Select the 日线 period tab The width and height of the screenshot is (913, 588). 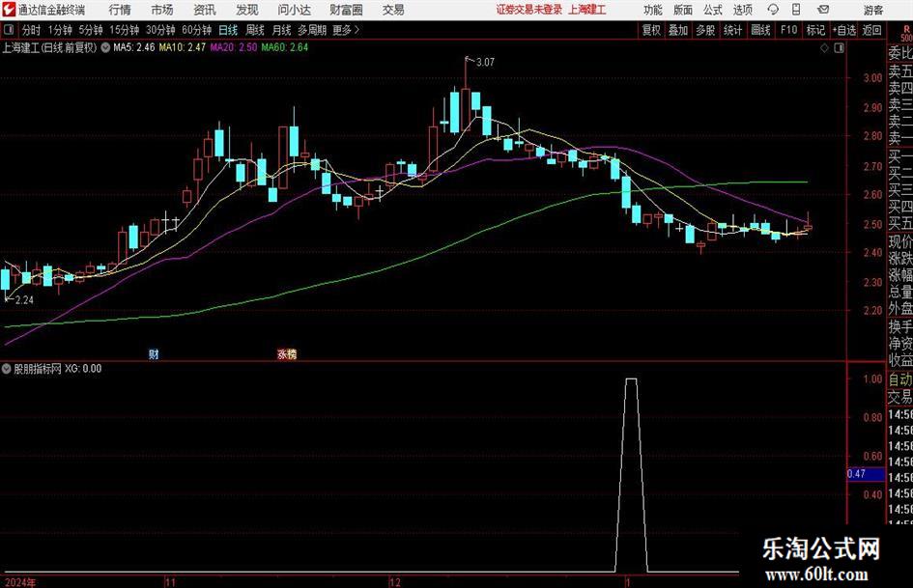[x=228, y=30]
